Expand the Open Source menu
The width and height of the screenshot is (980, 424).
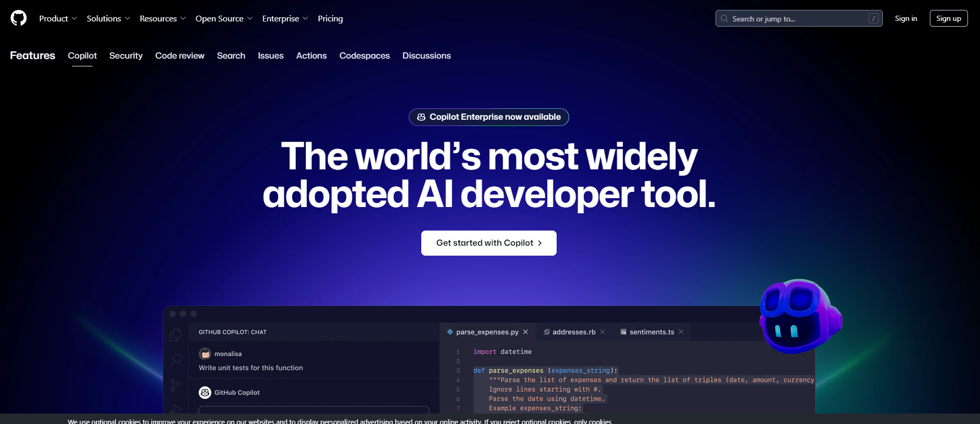(224, 18)
